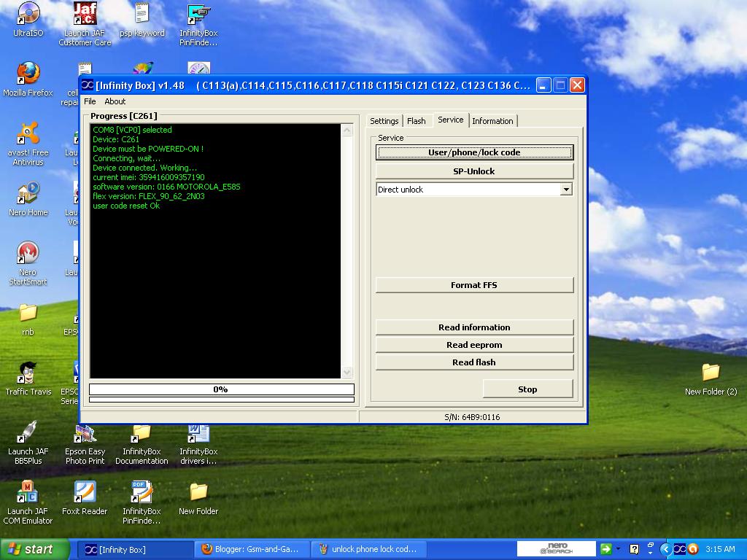Open Foxit Reader desktop shortcut
The height and width of the screenshot is (560, 747).
tap(85, 498)
